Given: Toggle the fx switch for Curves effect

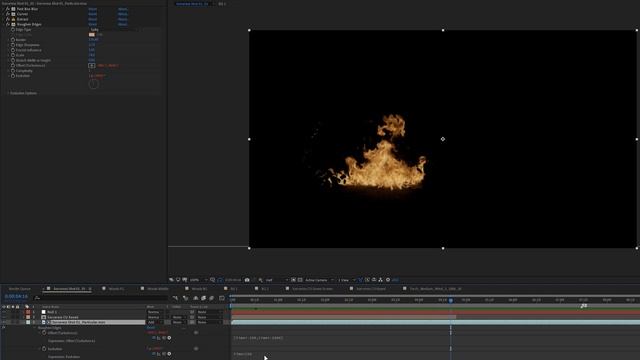Looking at the screenshot, I should (x=7, y=14).
